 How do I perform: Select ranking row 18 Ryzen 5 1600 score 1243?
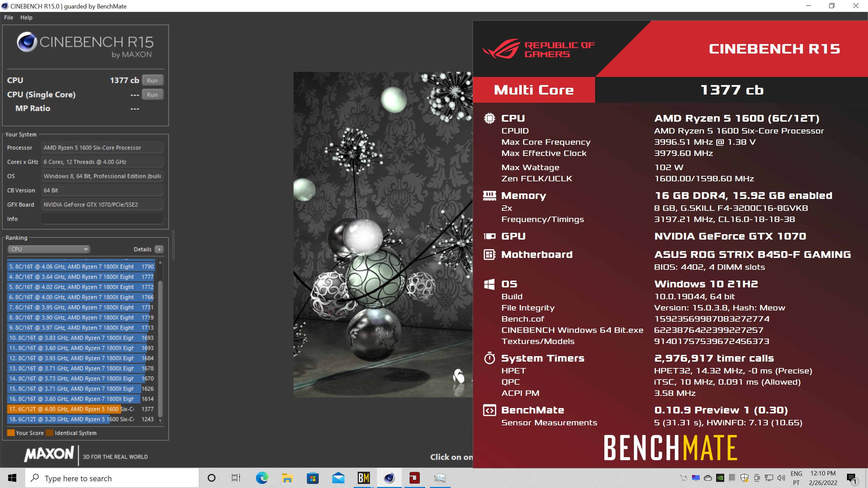[x=81, y=419]
